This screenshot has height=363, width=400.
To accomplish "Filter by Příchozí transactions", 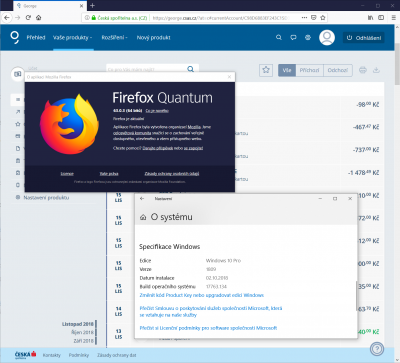I will (309, 70).
